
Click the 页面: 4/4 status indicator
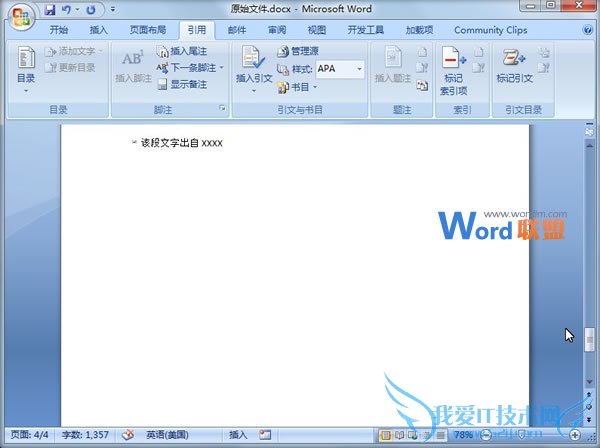click(x=29, y=435)
